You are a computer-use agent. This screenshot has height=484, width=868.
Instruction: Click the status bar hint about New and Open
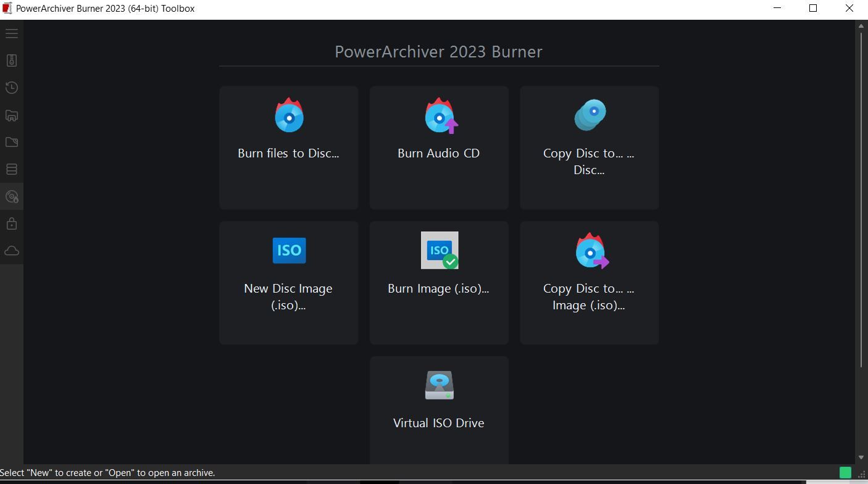pos(107,473)
